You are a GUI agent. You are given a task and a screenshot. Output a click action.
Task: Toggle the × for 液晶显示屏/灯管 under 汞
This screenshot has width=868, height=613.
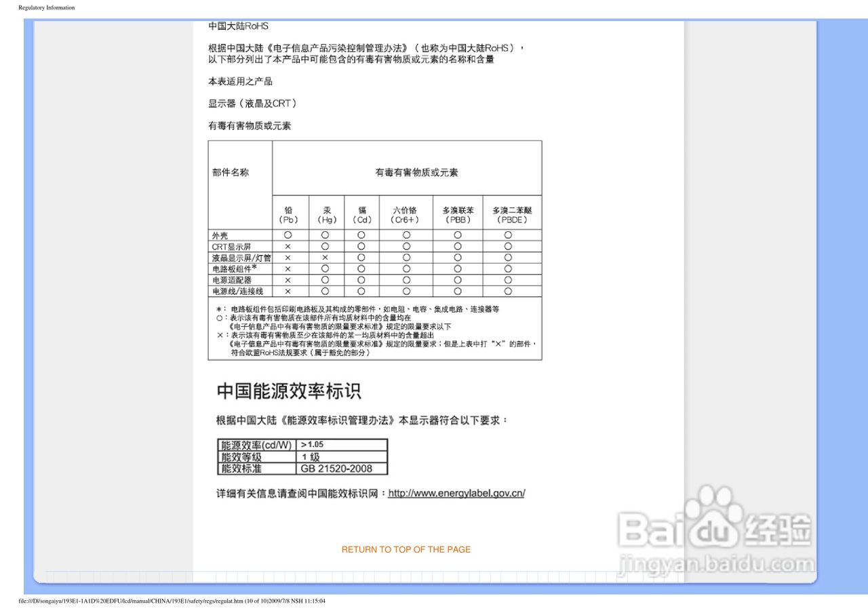[325, 256]
